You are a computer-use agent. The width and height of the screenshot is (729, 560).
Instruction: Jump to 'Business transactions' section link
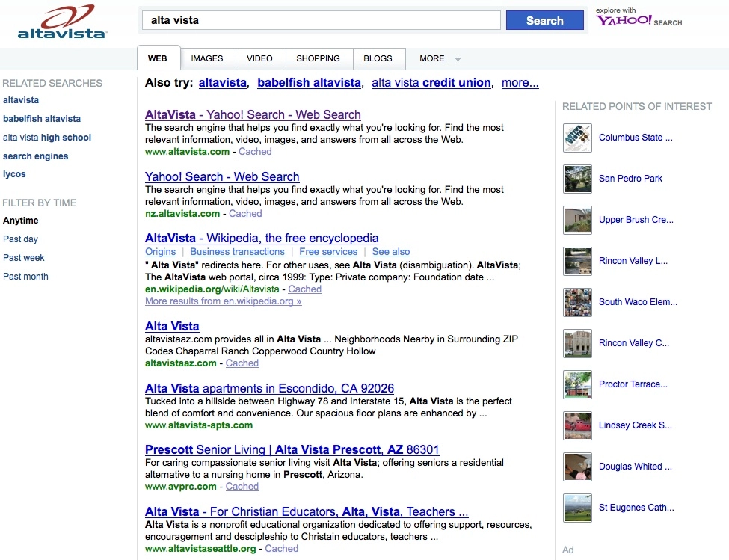[237, 251]
